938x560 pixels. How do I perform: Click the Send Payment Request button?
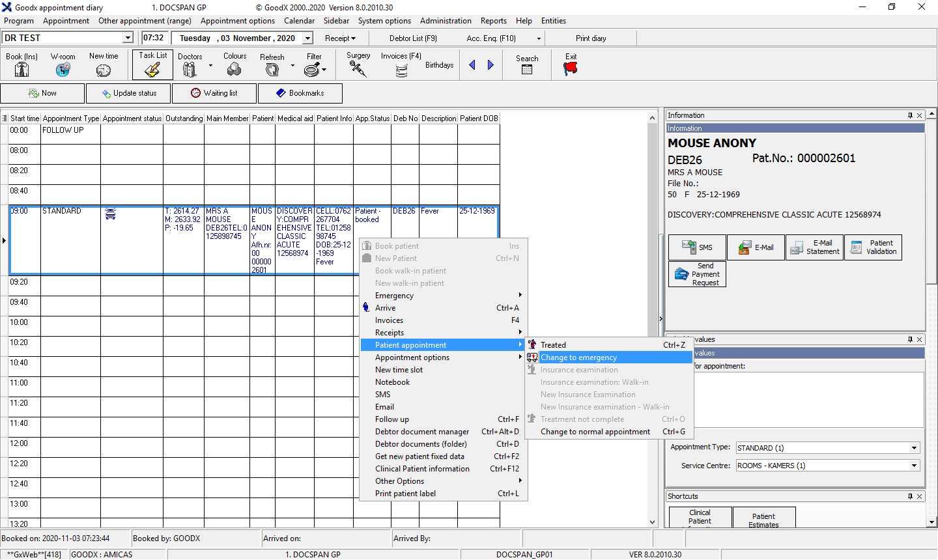pyautogui.click(x=697, y=274)
